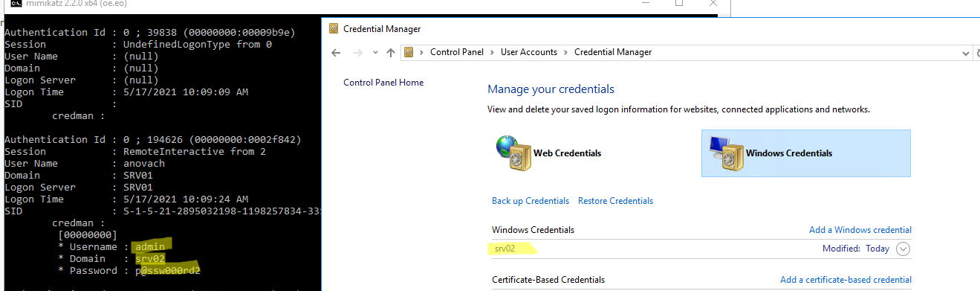Click Logon Time 10:09:24 AM line
980x291 pixels.
126,199
